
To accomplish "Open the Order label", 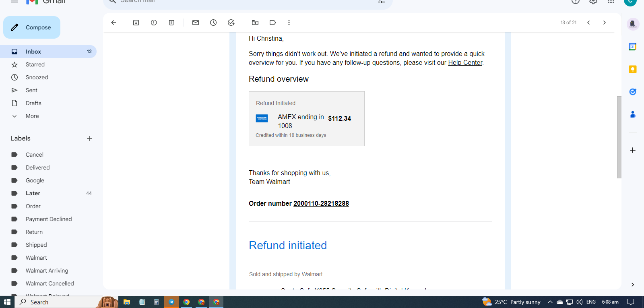I will pos(48,206).
